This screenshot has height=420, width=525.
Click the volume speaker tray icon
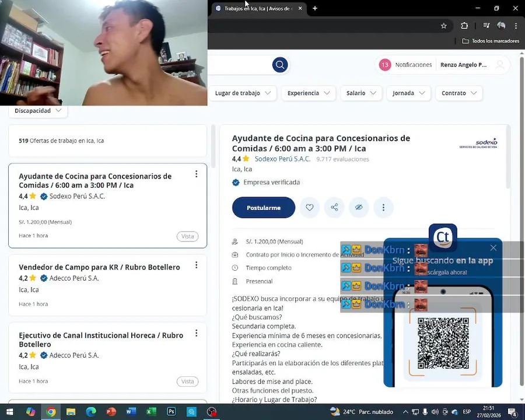435,412
